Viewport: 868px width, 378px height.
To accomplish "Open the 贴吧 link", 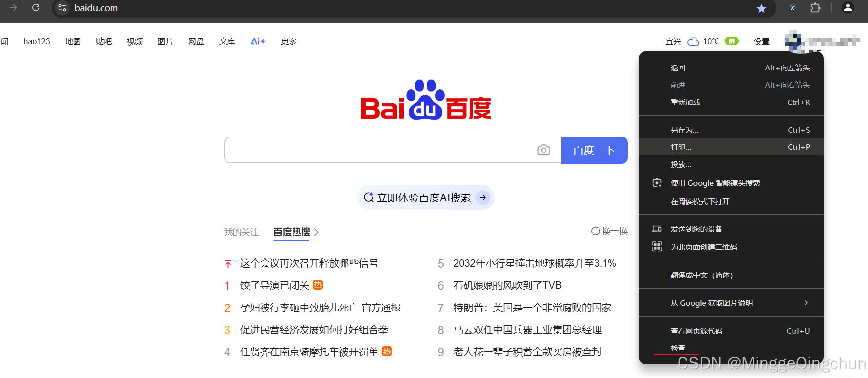I will click(104, 41).
